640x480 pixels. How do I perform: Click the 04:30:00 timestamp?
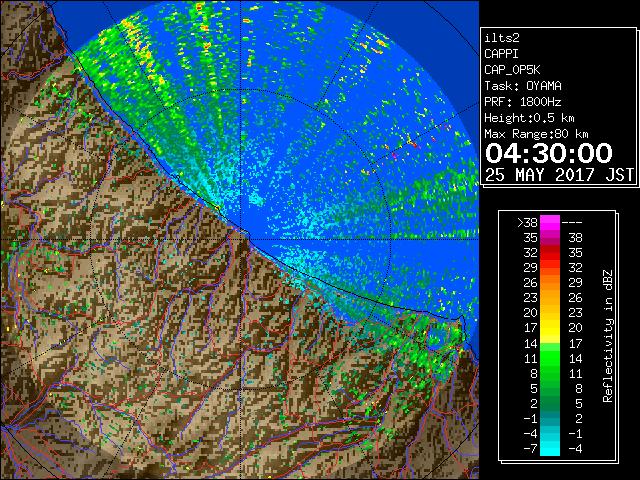click(549, 153)
